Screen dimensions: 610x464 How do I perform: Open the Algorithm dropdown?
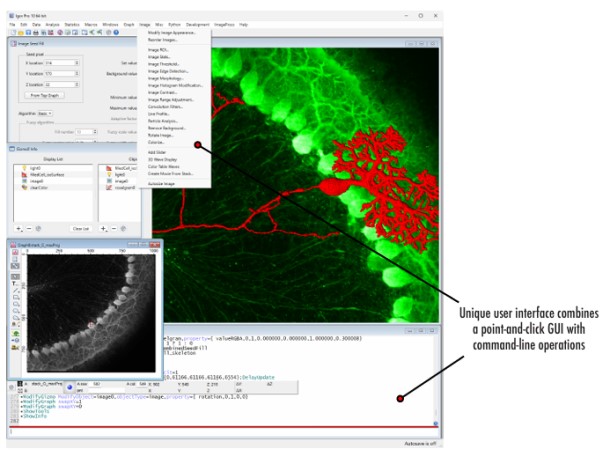point(44,114)
